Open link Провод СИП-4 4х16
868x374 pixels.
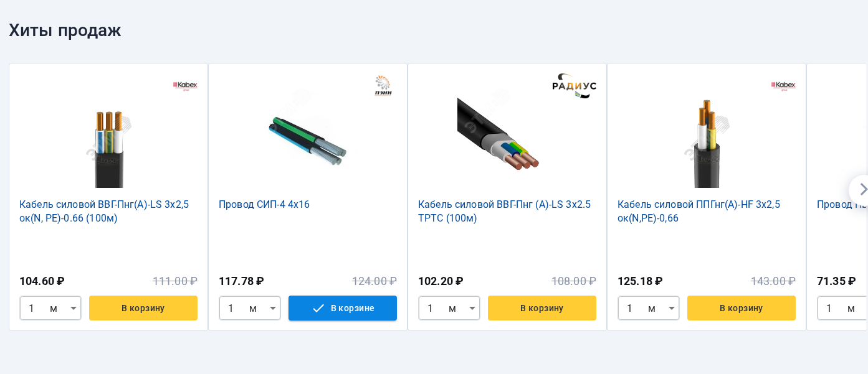[x=264, y=204]
